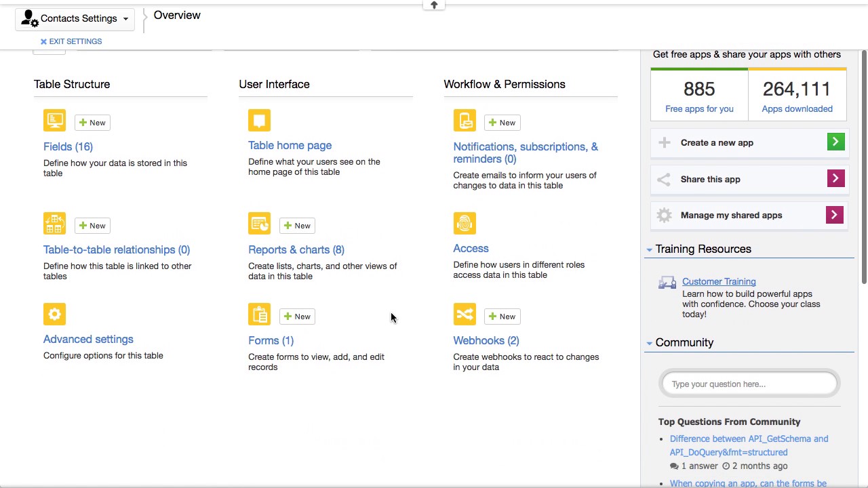Click the Access fingerprint icon
The height and width of the screenshot is (488, 868).
tap(465, 224)
